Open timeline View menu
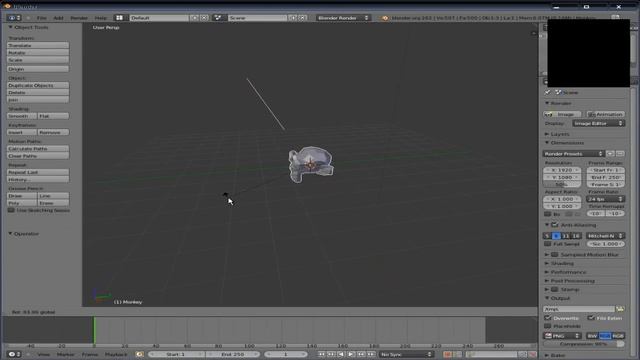The height and width of the screenshot is (360, 640). (x=44, y=354)
